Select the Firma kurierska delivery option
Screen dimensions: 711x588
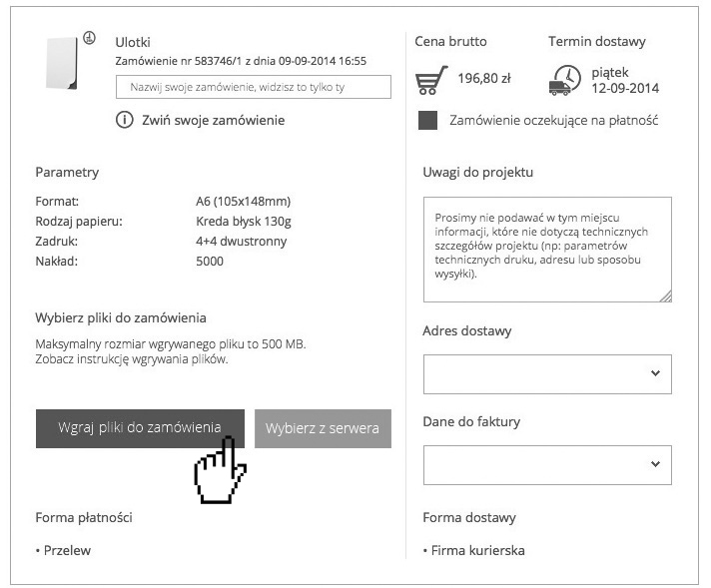click(476, 550)
